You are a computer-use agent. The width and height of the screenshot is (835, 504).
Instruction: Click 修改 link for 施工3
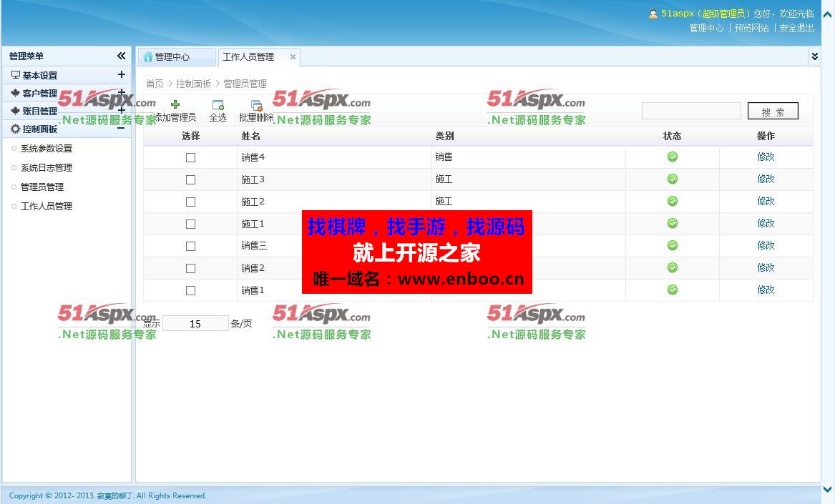tap(766, 179)
